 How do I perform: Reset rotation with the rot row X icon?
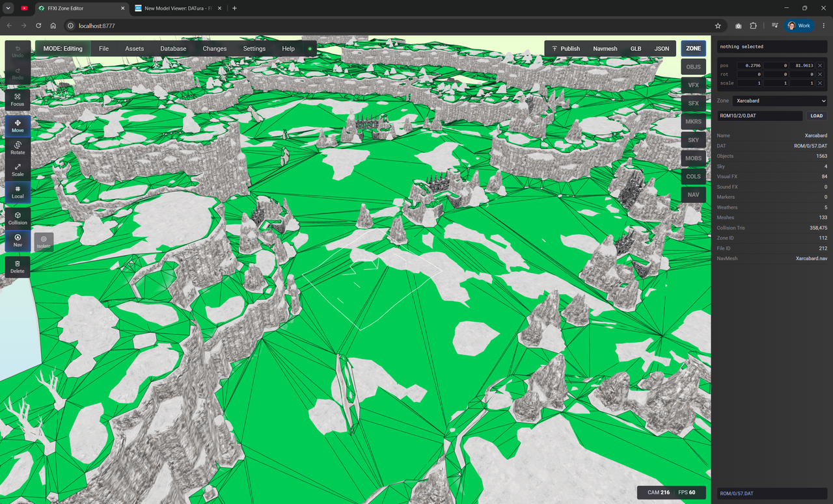click(820, 74)
